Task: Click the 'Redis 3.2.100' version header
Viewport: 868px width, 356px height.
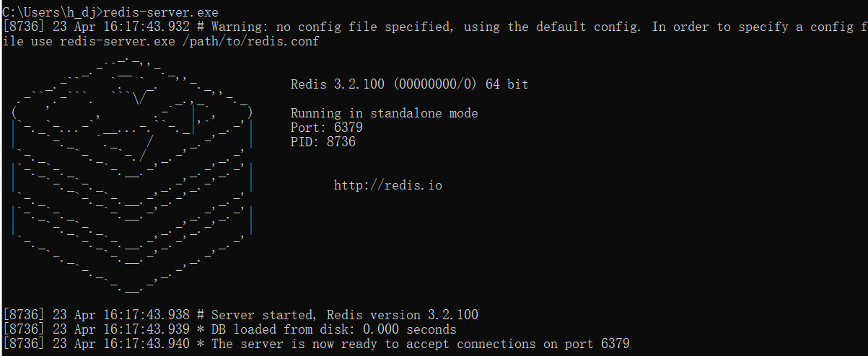Action: point(338,84)
